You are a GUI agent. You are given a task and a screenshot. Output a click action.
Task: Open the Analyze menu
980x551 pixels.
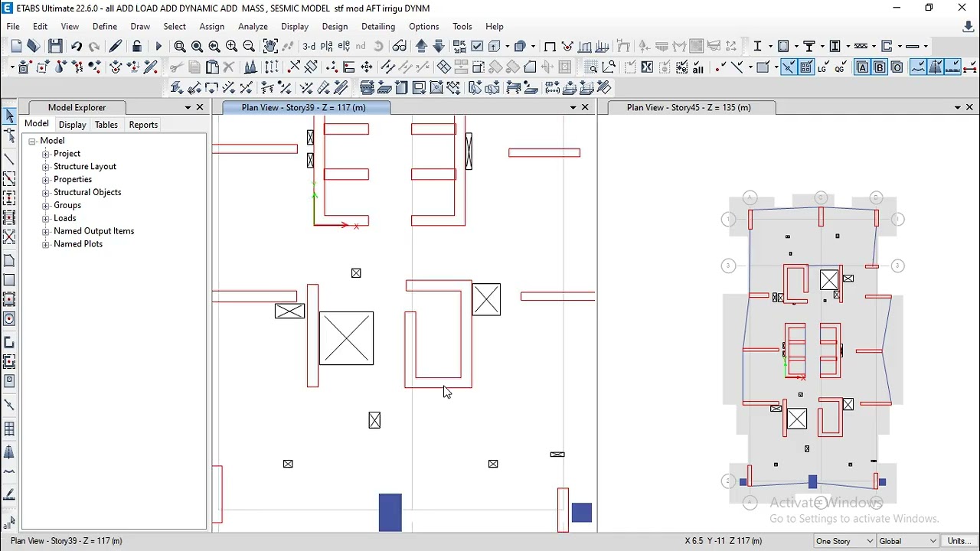pos(253,26)
